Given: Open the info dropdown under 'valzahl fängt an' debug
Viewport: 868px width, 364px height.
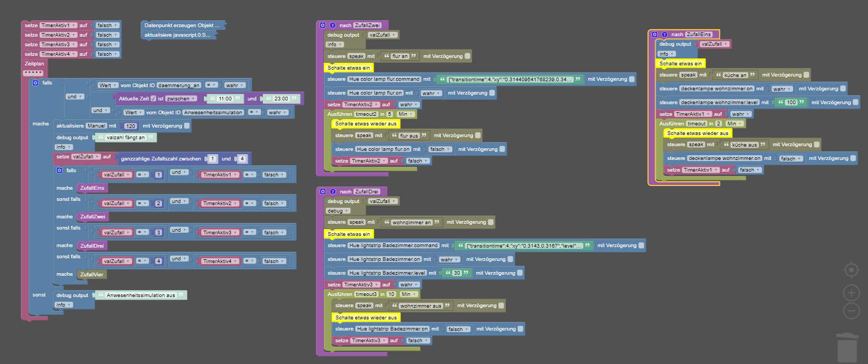Looking at the screenshot, I should click(64, 147).
